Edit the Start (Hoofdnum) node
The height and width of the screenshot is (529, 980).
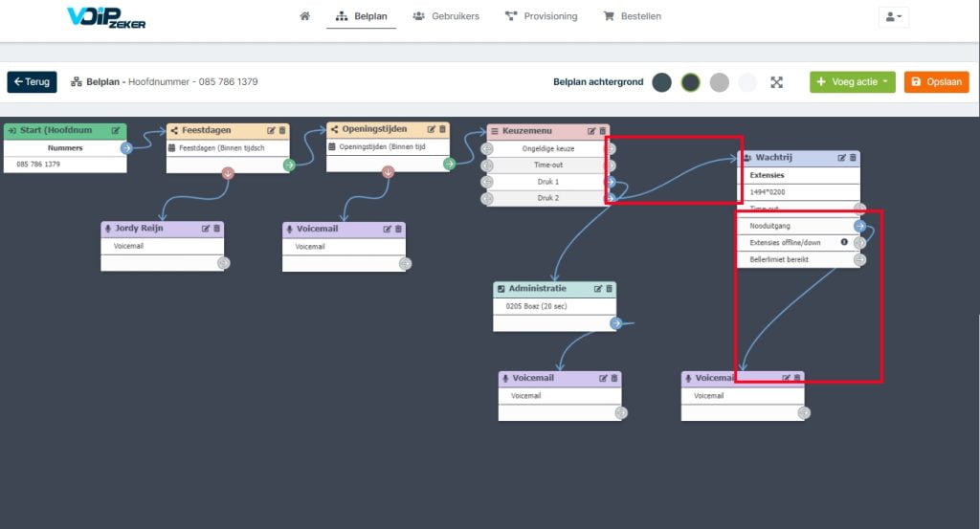tap(116, 130)
